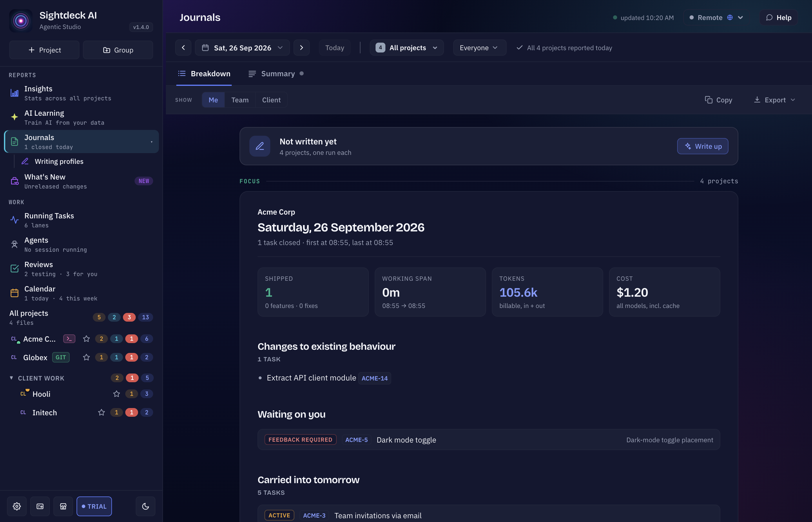The width and height of the screenshot is (812, 522).
Task: Select the Me view in the Show toggle
Action: tap(213, 100)
